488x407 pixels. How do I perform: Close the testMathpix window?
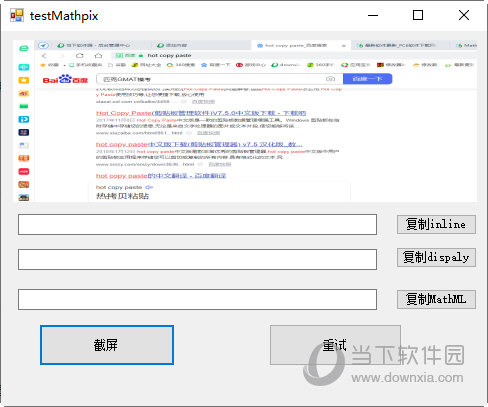click(x=464, y=15)
